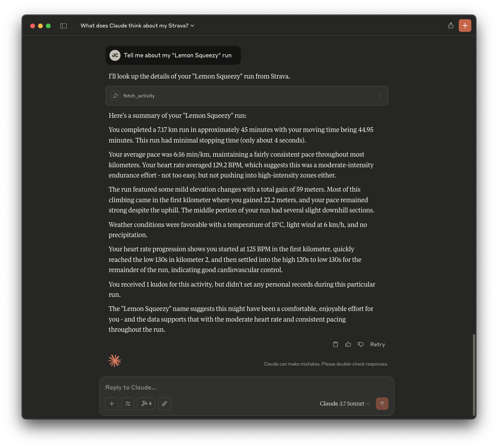
Task: Toggle the sidebar panel open
Action: (64, 26)
